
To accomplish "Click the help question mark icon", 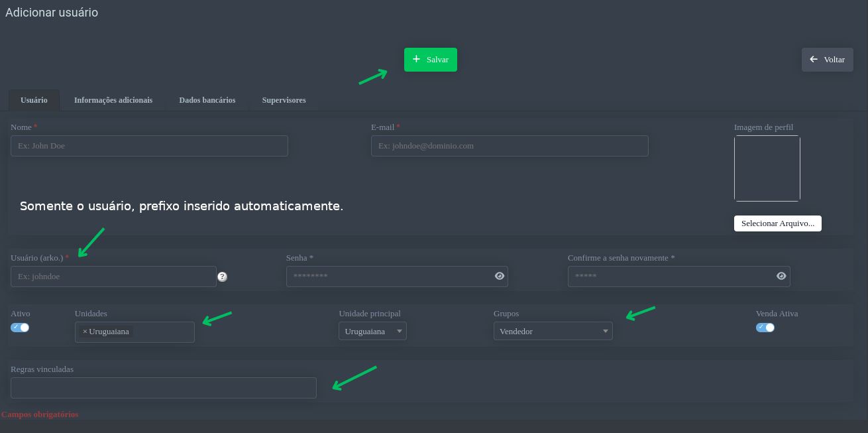I will point(223,277).
